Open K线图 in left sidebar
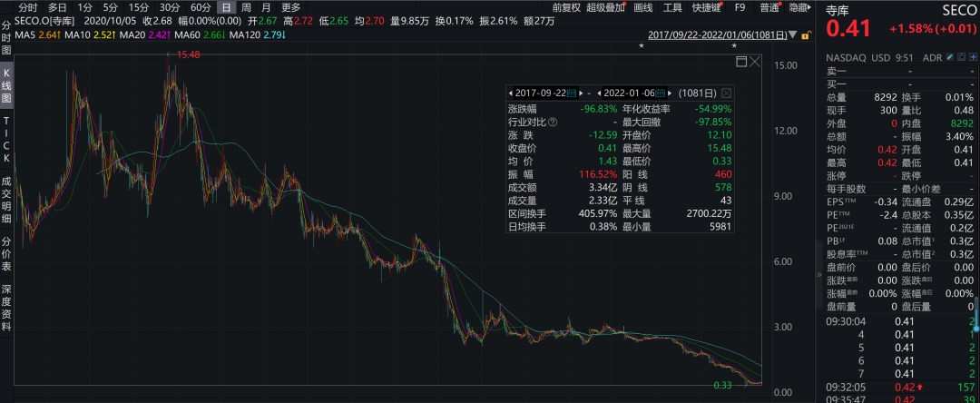The image size is (980, 403). tap(6, 84)
